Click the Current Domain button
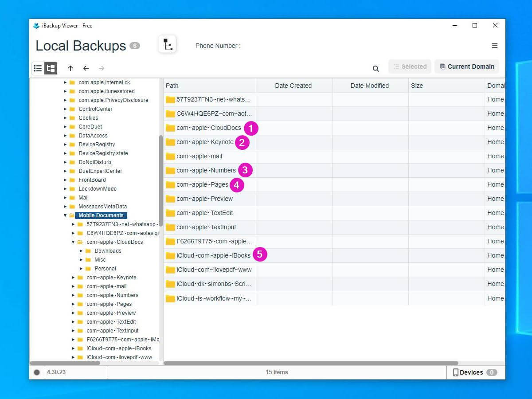Viewport: 532px width, 399px height. 467,66
